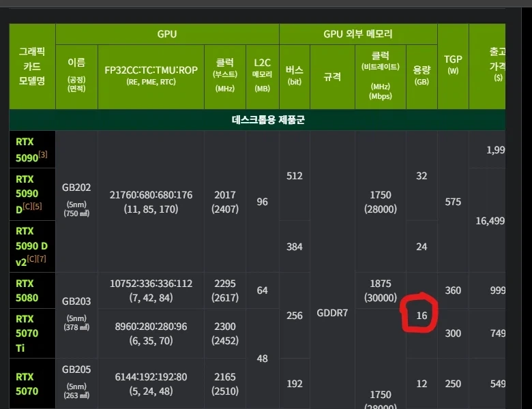This screenshot has height=409, width=532.
Task: Click the 64 MB L2 cache cell
Action: [263, 290]
